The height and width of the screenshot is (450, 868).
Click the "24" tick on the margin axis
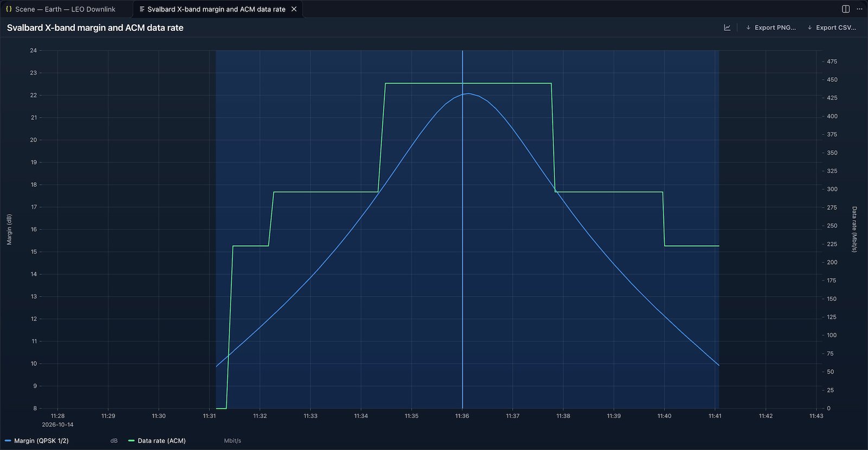[x=34, y=50]
